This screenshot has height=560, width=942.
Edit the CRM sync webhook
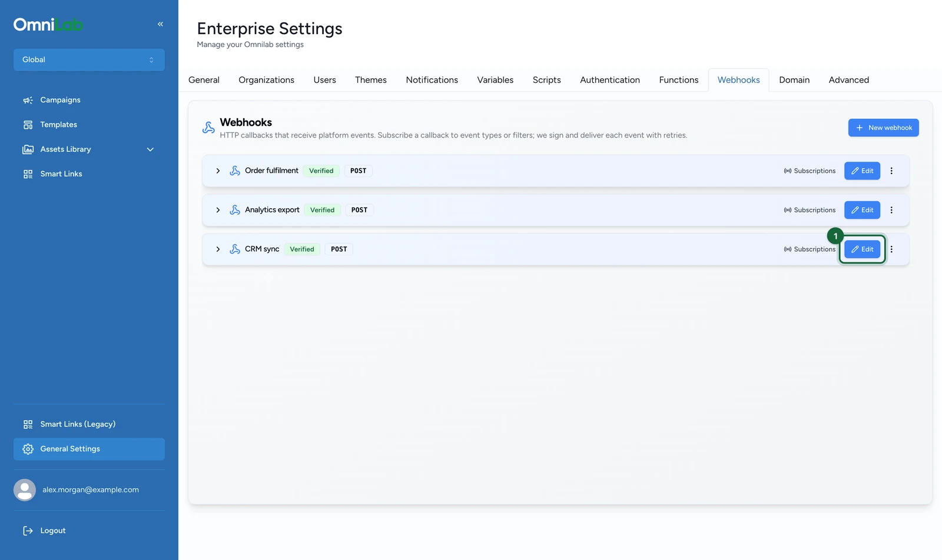coord(862,249)
